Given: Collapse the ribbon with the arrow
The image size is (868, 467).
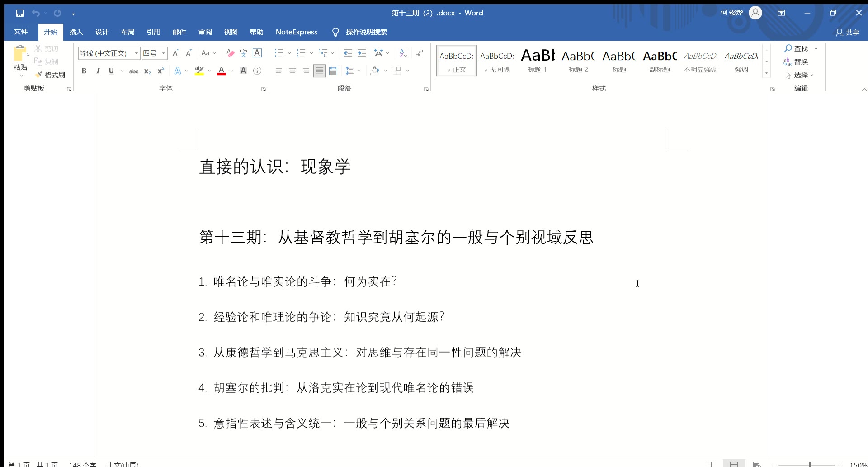Looking at the screenshot, I should tap(864, 90).
